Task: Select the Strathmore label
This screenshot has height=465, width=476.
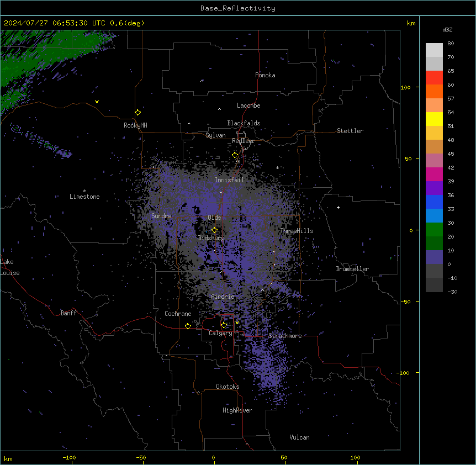Action: (x=285, y=336)
